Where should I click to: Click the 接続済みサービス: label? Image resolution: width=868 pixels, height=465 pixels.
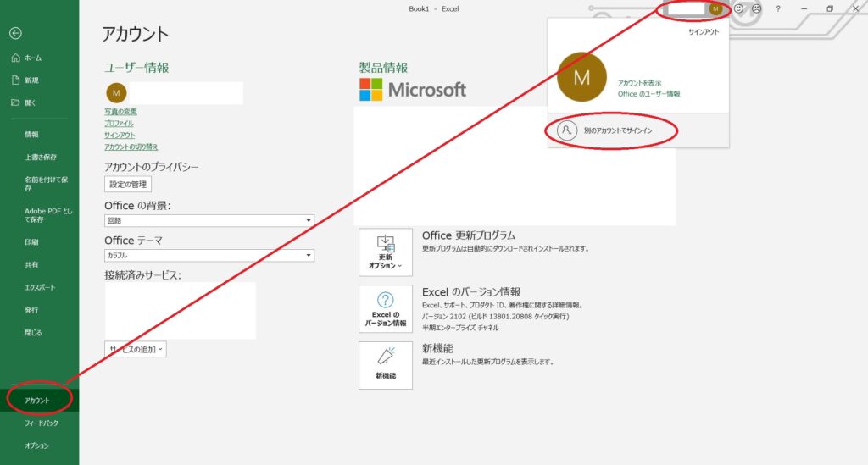pos(142,274)
